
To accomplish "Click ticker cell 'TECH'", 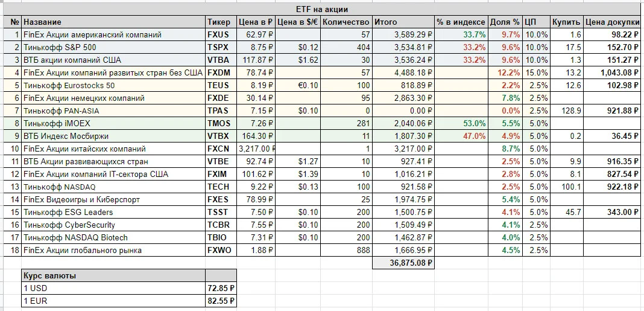I will 221,187.
